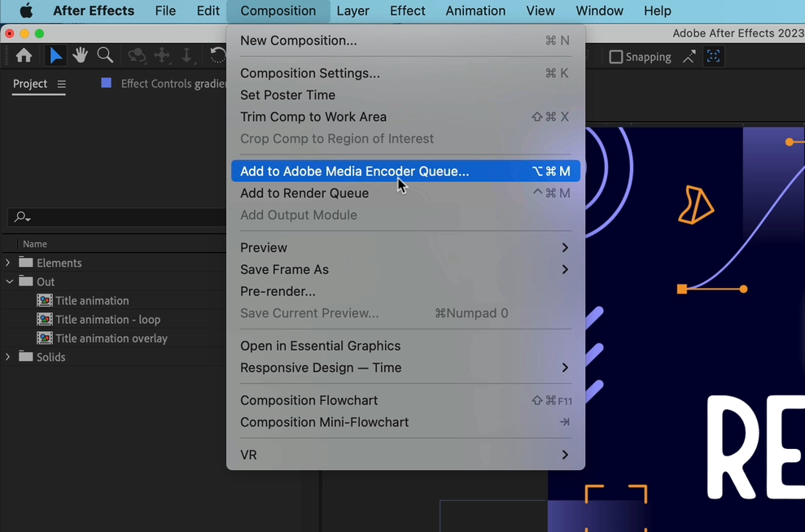Click the Home icon in the toolbar

[23, 55]
